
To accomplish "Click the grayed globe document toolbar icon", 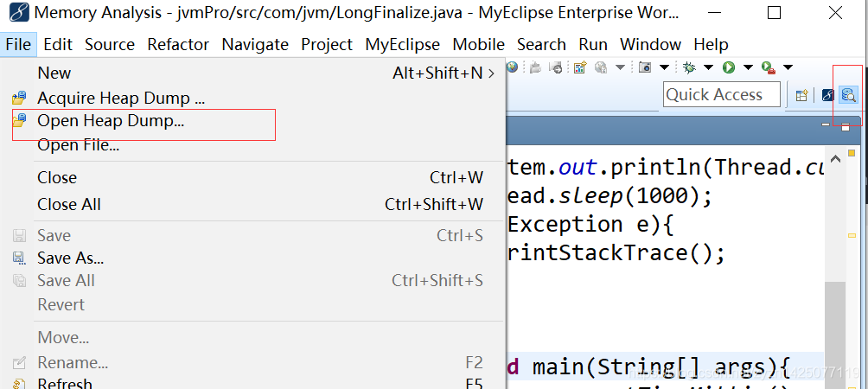I will (x=601, y=67).
